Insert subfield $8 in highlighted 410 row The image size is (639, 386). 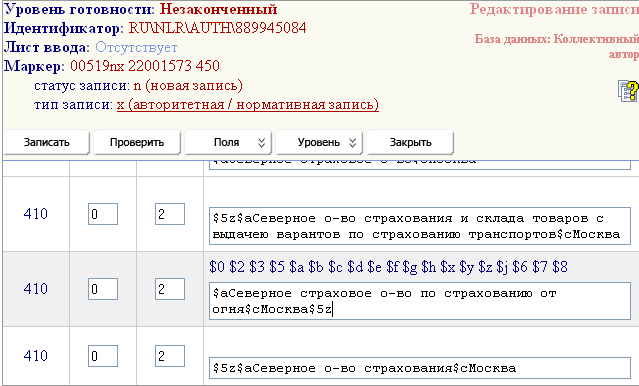point(560,267)
